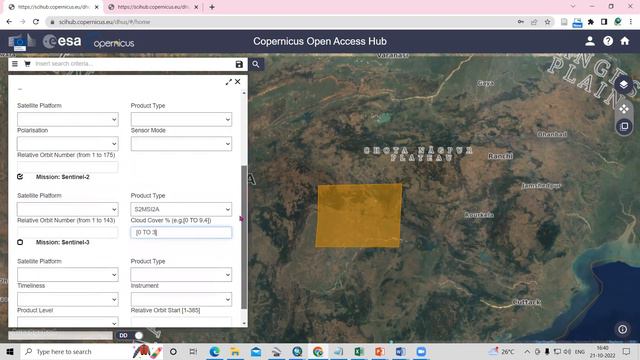
Task: Click the Copernicus Open Access Hub title
Action: (x=320, y=41)
